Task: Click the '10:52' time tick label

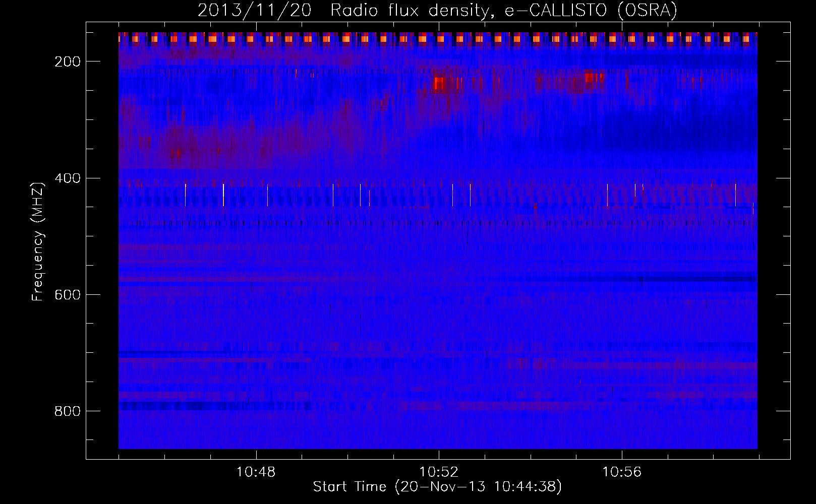Action: [x=439, y=472]
